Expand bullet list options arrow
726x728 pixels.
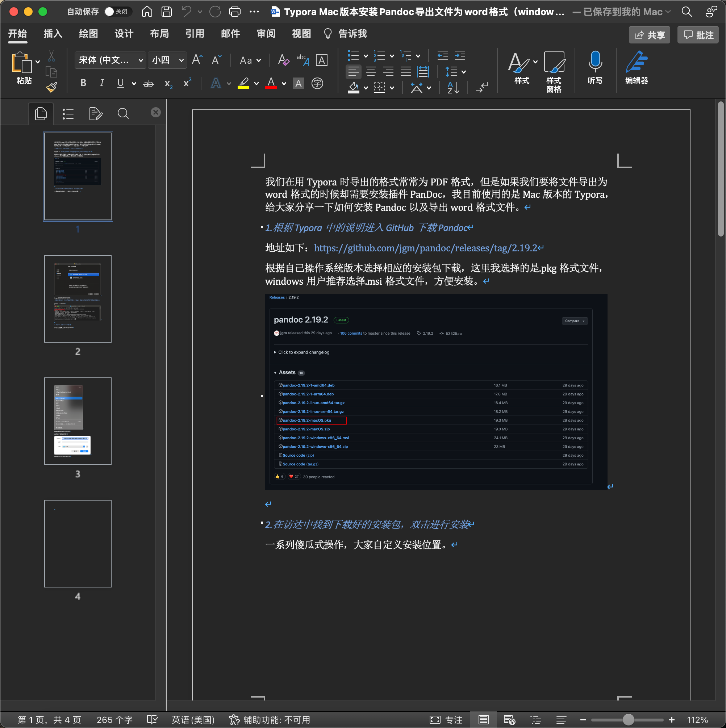(366, 56)
